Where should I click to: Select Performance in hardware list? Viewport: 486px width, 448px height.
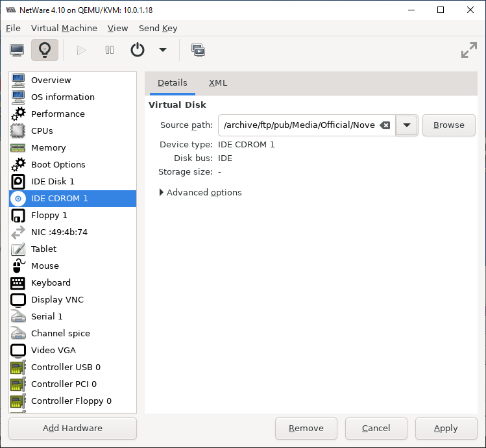(x=73, y=114)
